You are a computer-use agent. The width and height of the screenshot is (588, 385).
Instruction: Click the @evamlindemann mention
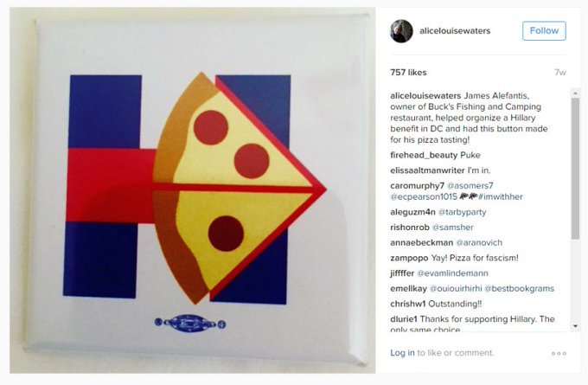pos(452,273)
